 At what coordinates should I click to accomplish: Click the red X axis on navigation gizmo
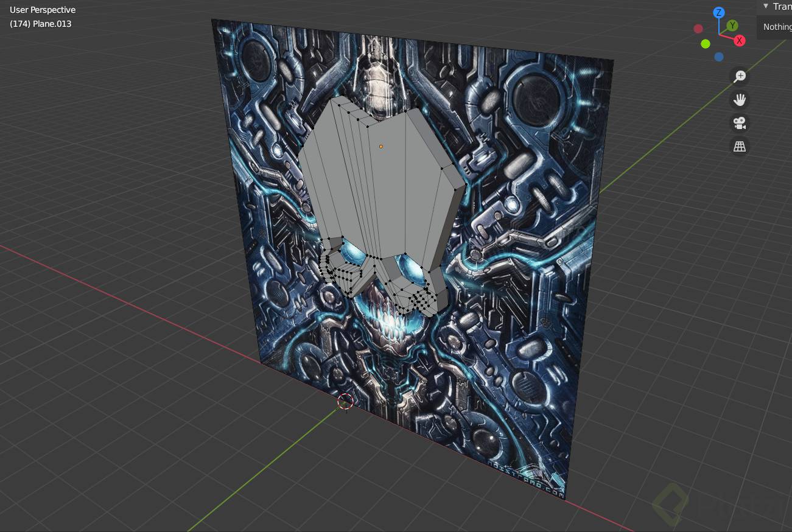(740, 41)
